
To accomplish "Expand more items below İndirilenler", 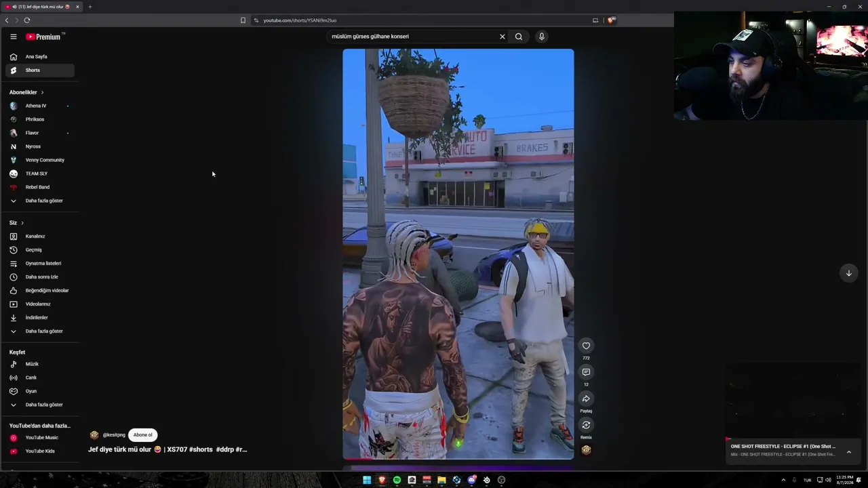I will (x=40, y=331).
